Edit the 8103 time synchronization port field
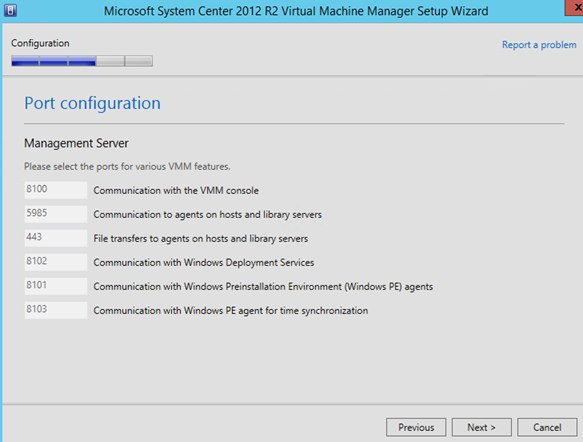This screenshot has height=442, width=583. click(x=56, y=310)
